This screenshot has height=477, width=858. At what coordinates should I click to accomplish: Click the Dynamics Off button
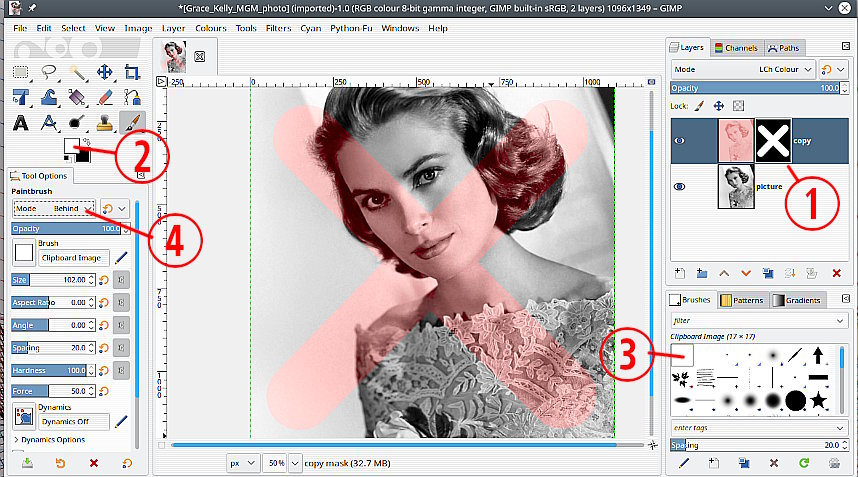point(73,422)
